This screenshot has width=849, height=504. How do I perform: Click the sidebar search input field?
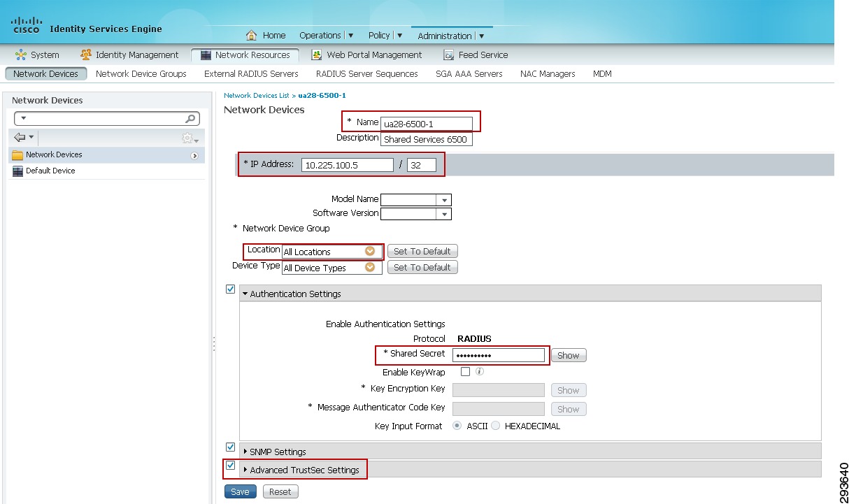[107, 119]
